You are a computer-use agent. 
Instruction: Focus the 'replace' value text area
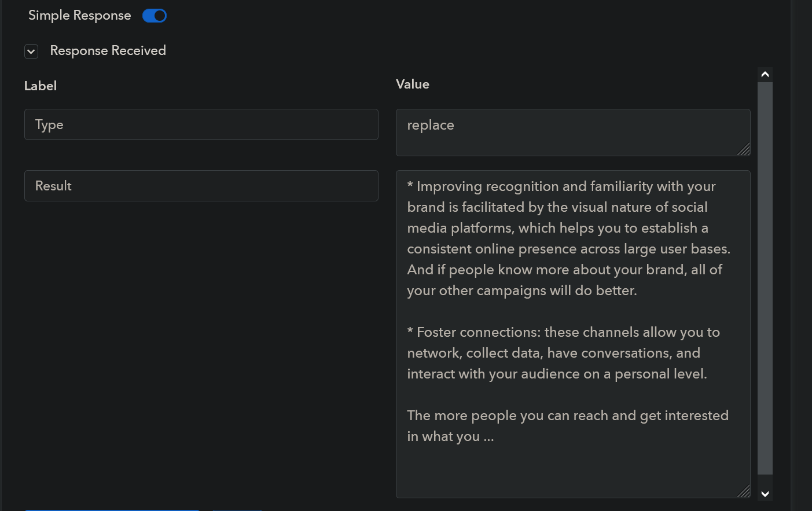[x=572, y=132]
